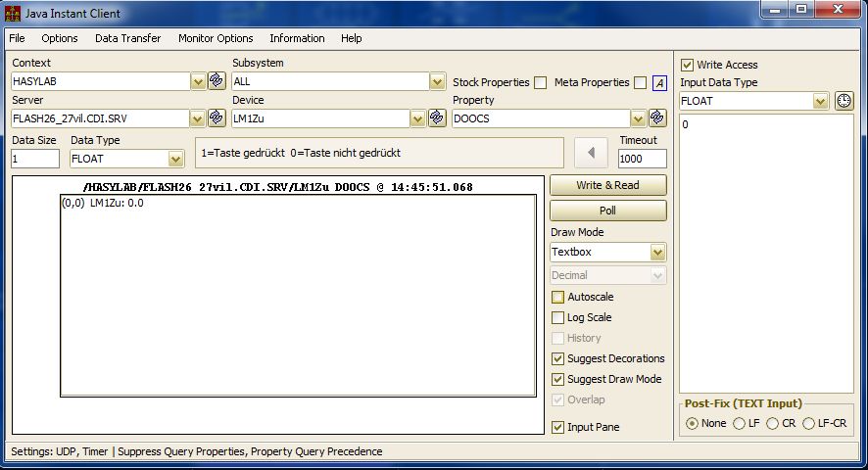Click the refresh icon beside Context field

point(217,81)
